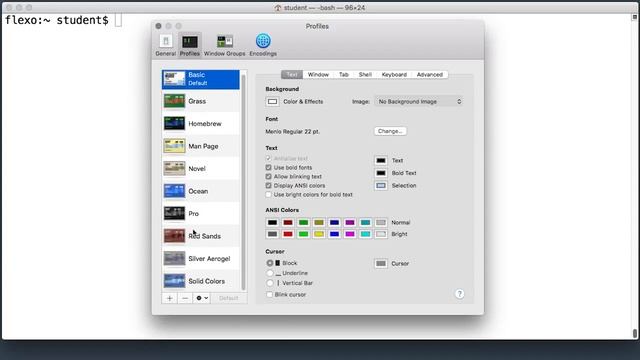Choose the Novel profile
Image resolution: width=640 pixels, height=360 pixels.
tap(201, 169)
